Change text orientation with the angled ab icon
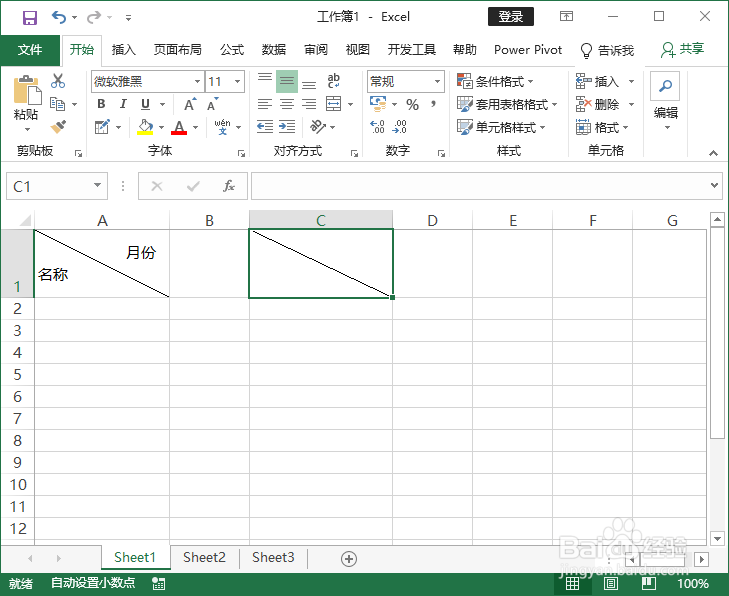The image size is (729, 596). (x=318, y=126)
